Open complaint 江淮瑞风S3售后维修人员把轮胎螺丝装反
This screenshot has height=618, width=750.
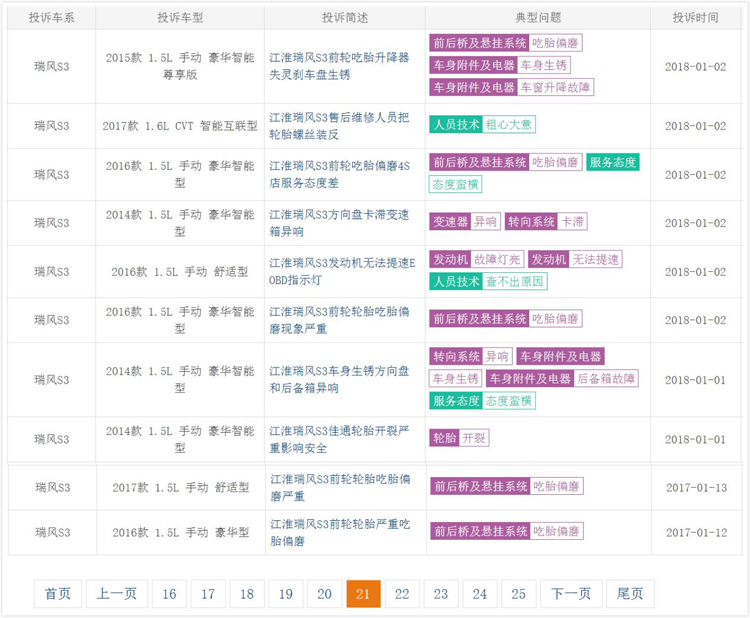click(339, 125)
